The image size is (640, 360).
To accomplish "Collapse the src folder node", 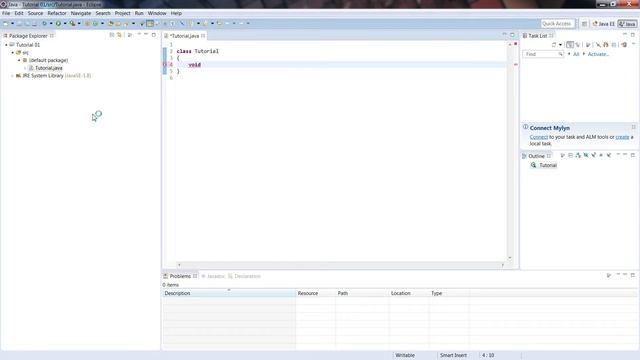I will [13, 53].
